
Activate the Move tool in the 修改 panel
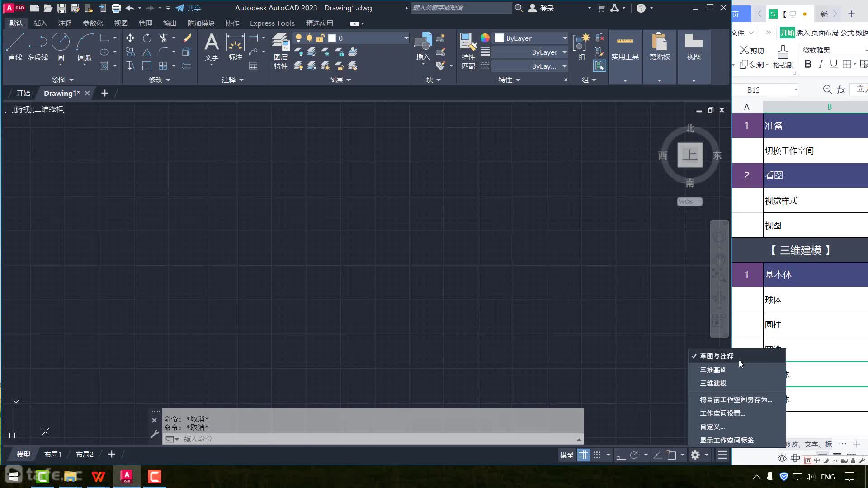tap(130, 38)
